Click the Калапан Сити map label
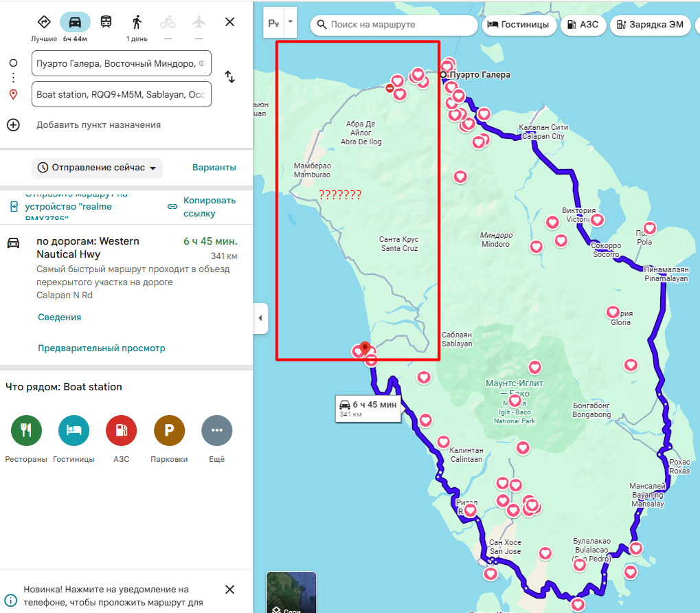 tap(543, 132)
